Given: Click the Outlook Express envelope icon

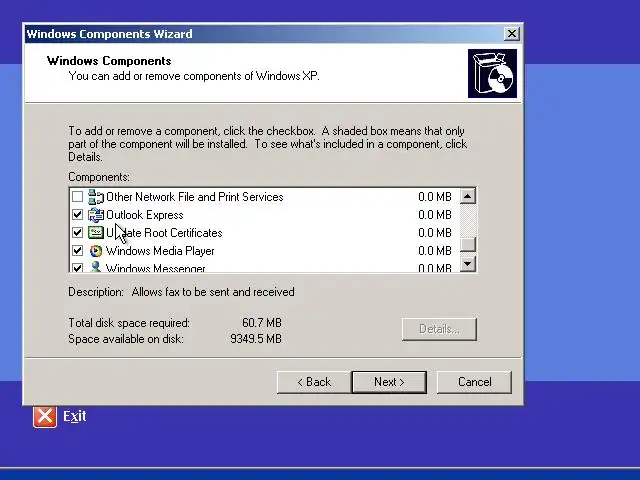Looking at the screenshot, I should pyautogui.click(x=96, y=215).
